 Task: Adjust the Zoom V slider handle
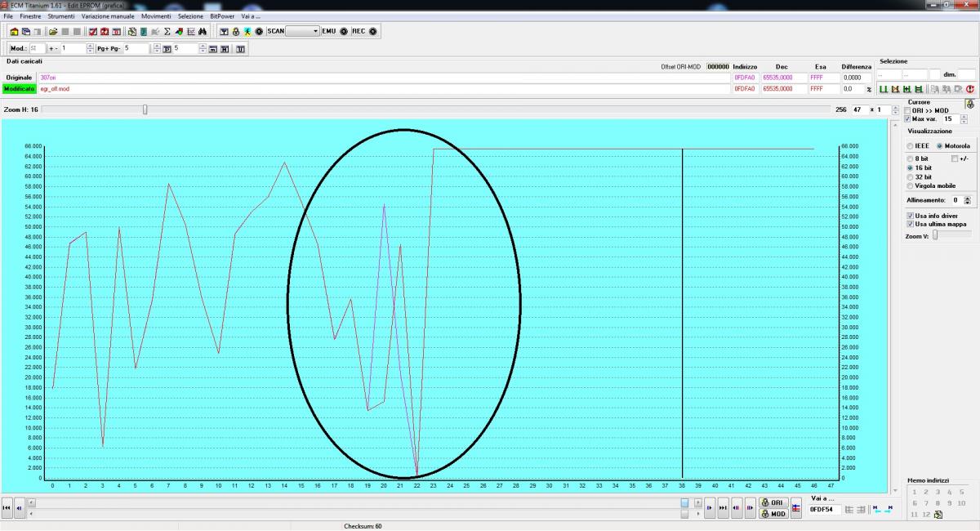tap(935, 235)
